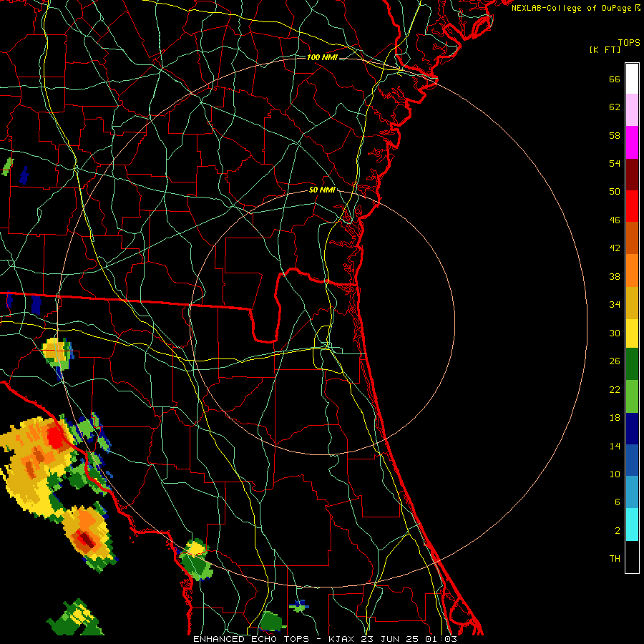The image size is (644, 644).
Task: Click the bright orange legend swatch
Action: pyautogui.click(x=632, y=270)
